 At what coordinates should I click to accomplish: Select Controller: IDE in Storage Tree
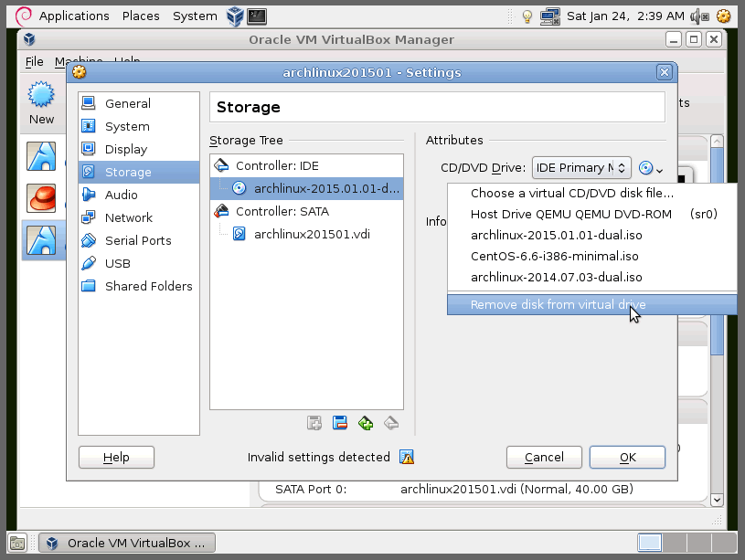(306, 165)
